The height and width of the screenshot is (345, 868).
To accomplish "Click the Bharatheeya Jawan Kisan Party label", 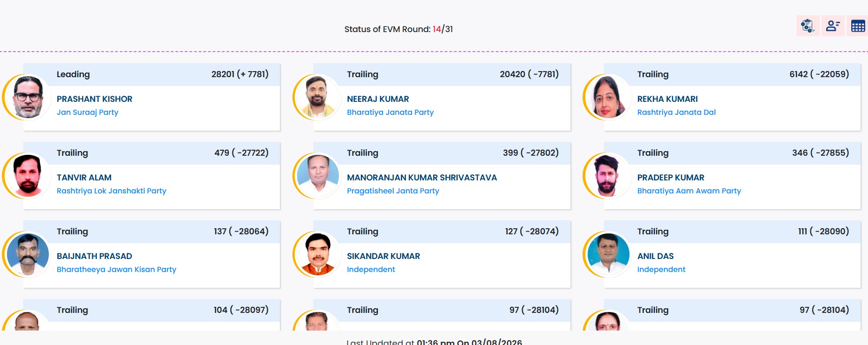I will click(x=116, y=270).
